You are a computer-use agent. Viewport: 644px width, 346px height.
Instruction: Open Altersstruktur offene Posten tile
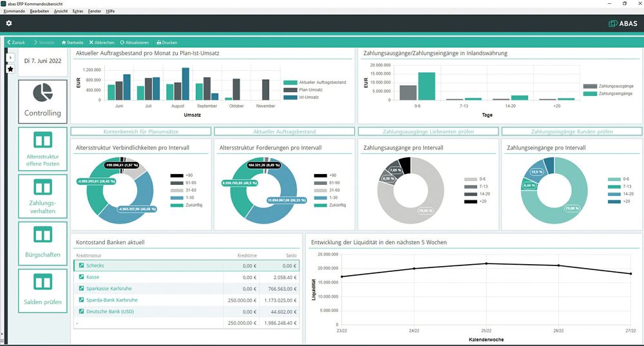tap(43, 149)
